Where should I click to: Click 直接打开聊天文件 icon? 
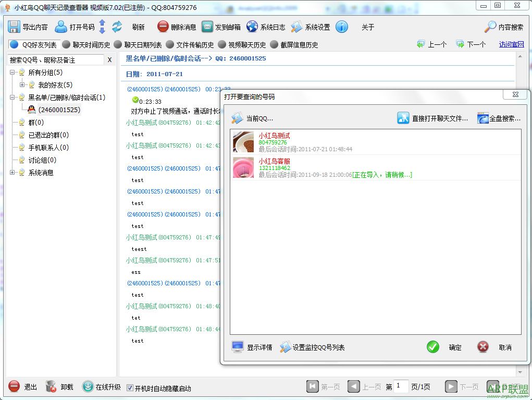coord(403,118)
